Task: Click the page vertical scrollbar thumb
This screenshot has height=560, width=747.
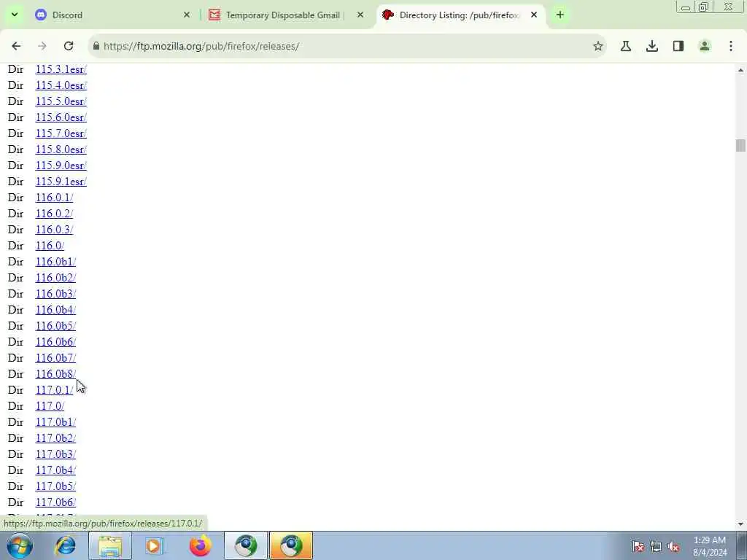Action: pos(740,145)
